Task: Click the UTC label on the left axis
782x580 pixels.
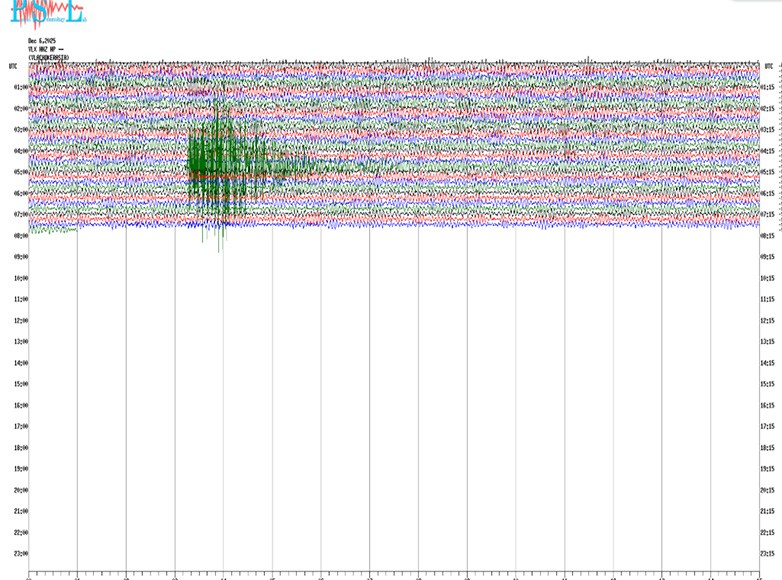Action: pyautogui.click(x=13, y=66)
